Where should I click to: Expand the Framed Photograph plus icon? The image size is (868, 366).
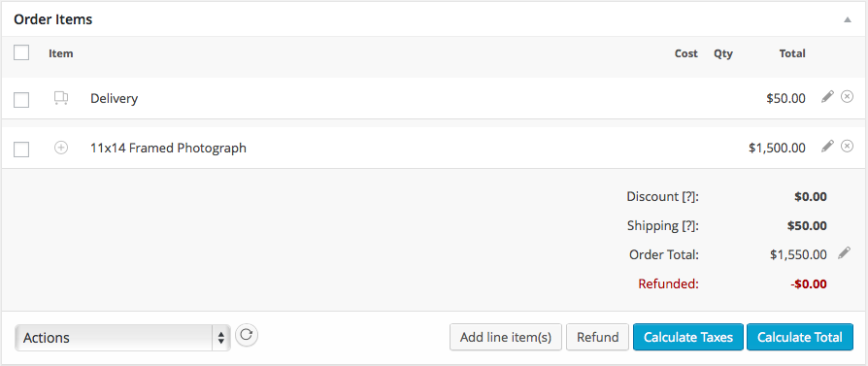61,148
